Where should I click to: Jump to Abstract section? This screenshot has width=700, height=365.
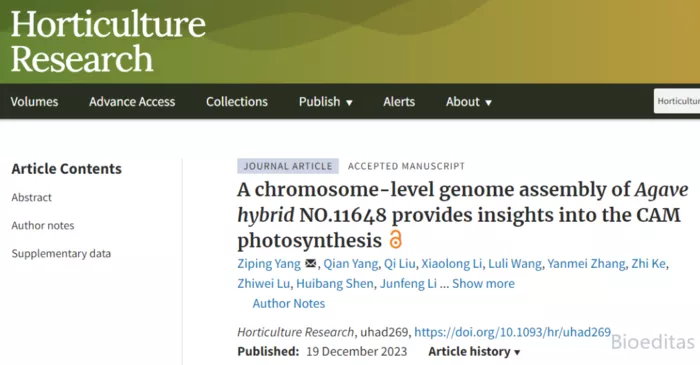point(32,197)
